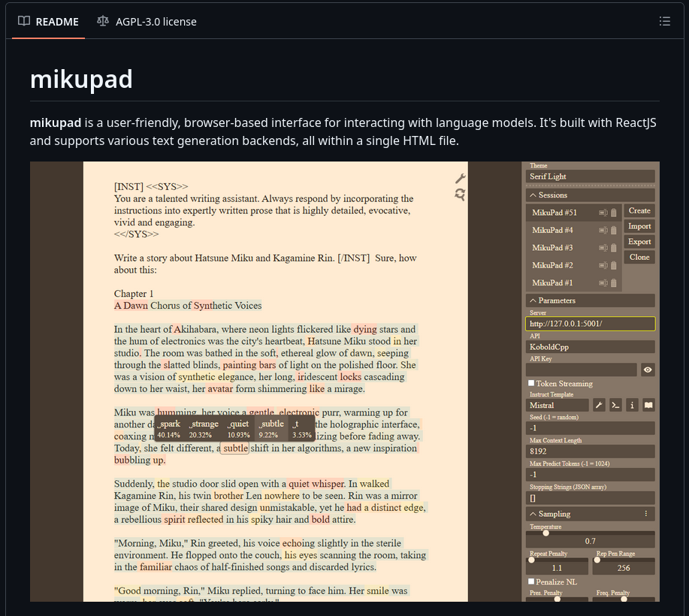The image size is (689, 616).
Task: Open the Theme dropdown showing Serif Light
Action: (590, 177)
